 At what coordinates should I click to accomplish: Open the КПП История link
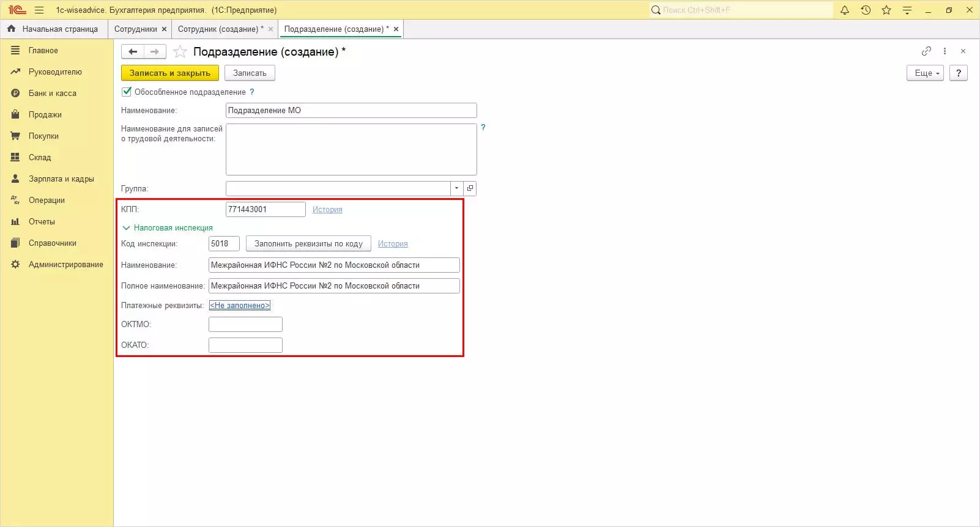coord(327,209)
